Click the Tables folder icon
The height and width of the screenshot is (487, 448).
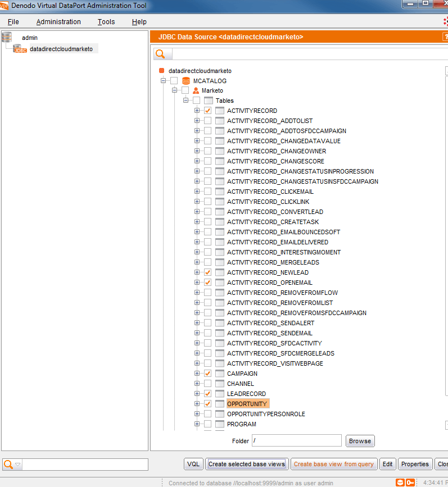click(x=208, y=101)
